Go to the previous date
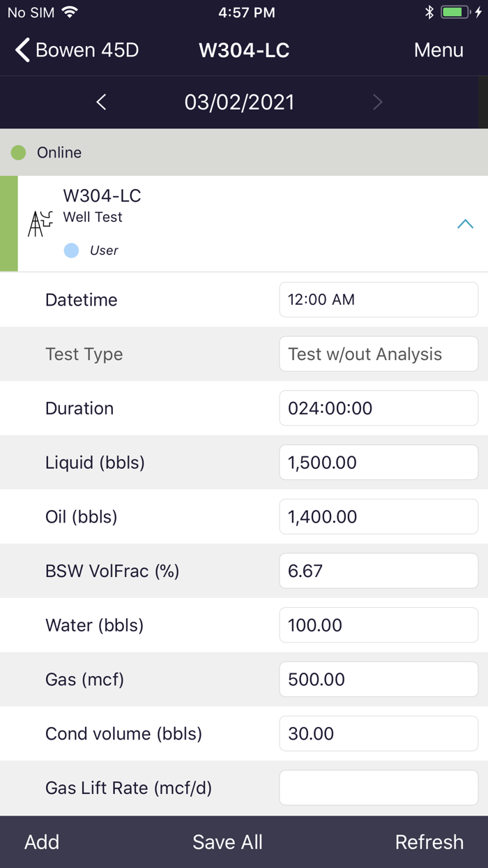The width and height of the screenshot is (488, 868). 102,103
